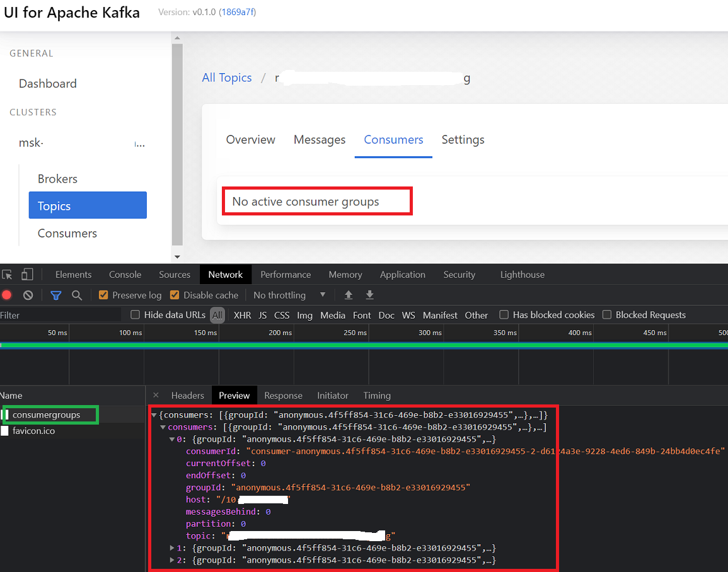Click the green network timeline overview bar
This screenshot has width=728, height=572.
364,344
